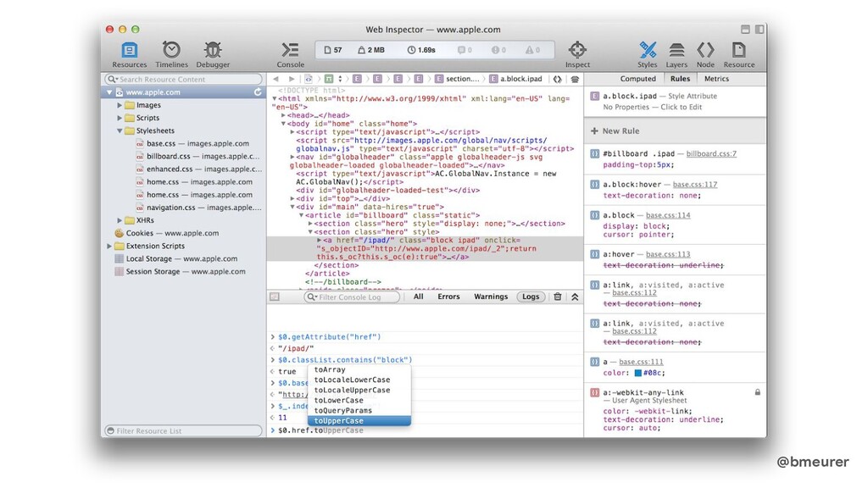
Task: Focus the Search Resource Content field
Action: [184, 79]
